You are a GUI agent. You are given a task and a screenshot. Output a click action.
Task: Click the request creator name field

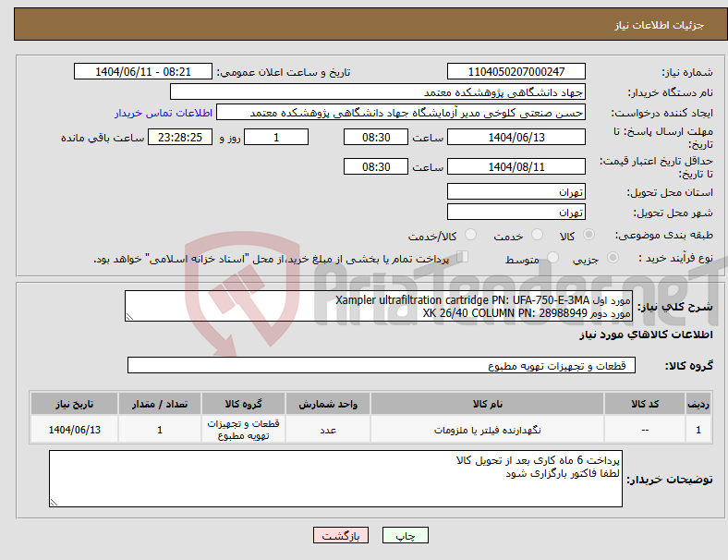(401, 113)
